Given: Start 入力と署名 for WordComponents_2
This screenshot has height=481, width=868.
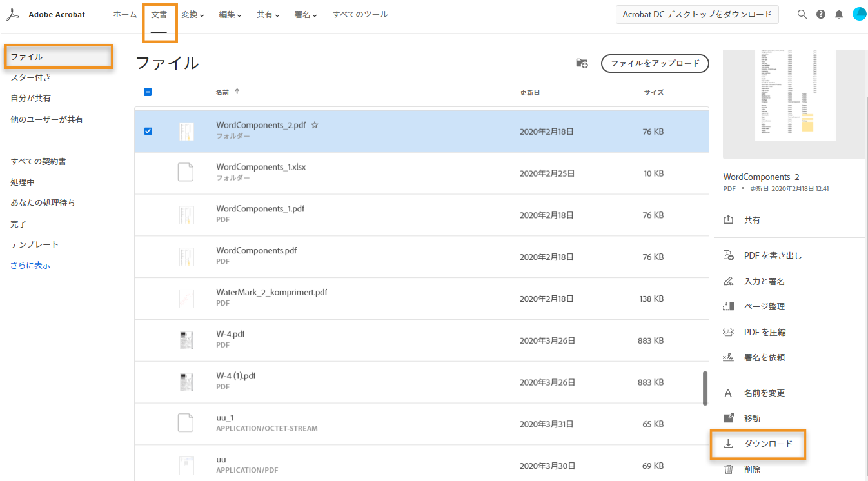Looking at the screenshot, I should tap(764, 280).
